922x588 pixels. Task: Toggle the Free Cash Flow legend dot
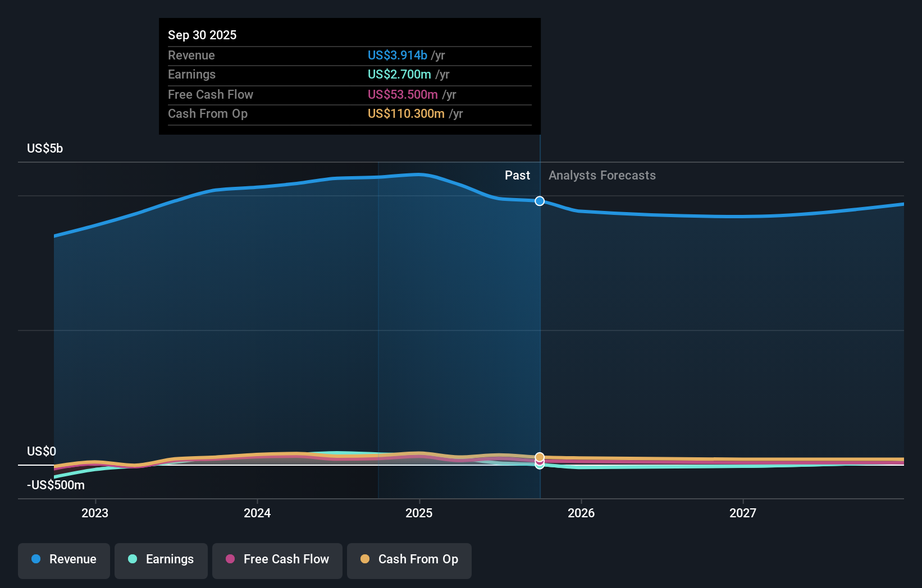231,559
